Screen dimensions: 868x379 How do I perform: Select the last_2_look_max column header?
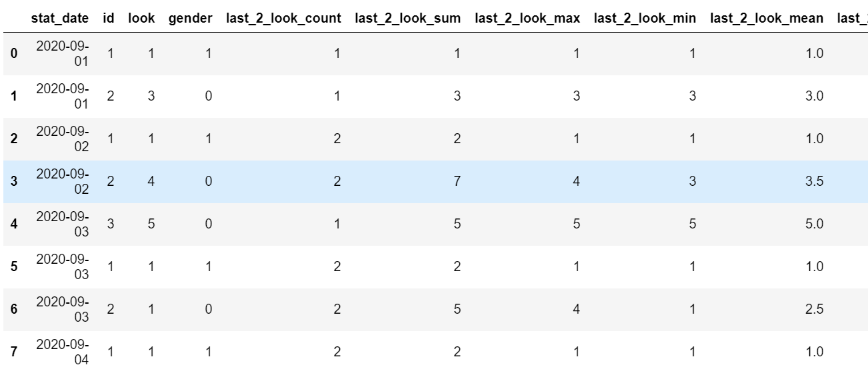pyautogui.click(x=527, y=18)
